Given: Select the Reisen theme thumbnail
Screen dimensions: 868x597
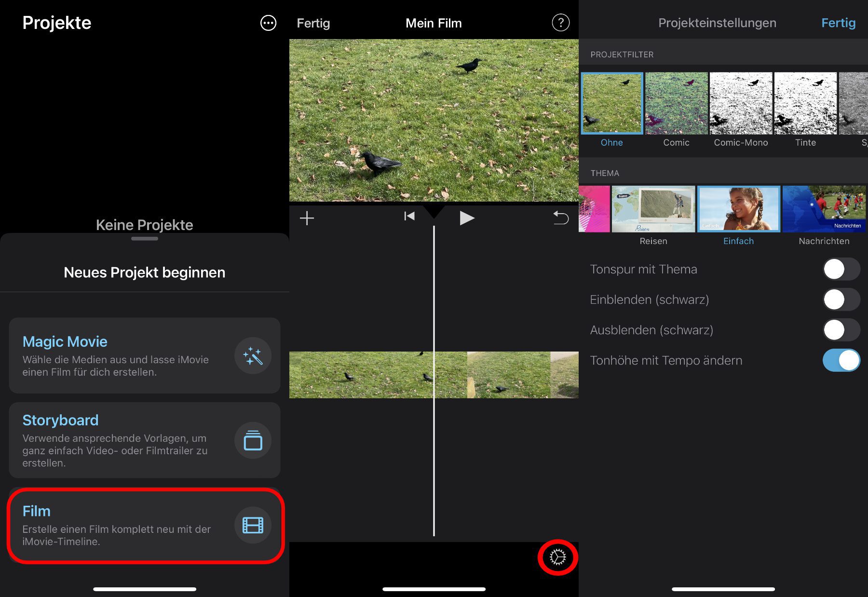Looking at the screenshot, I should click(653, 209).
